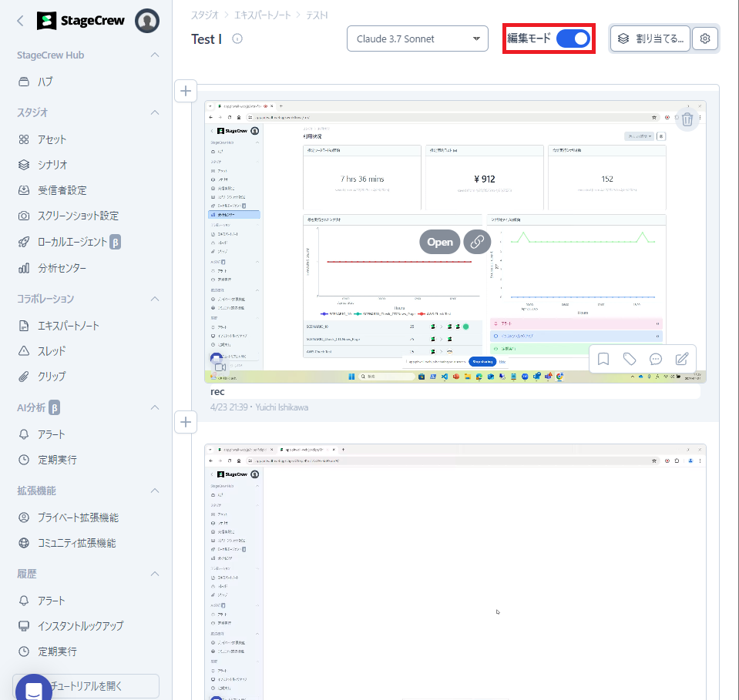Click the Open button on the screenshot
Viewport: 739px width, 700px height.
[440, 242]
